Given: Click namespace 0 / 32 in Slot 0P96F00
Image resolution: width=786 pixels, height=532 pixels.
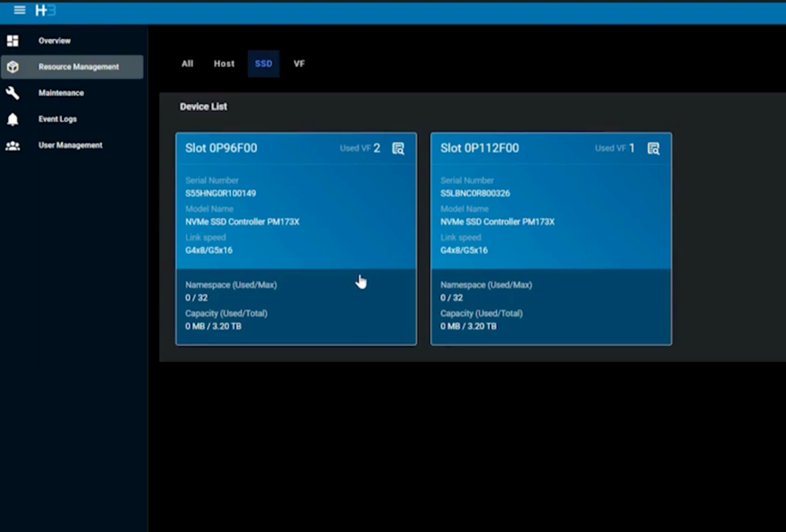Looking at the screenshot, I should pos(197,298).
